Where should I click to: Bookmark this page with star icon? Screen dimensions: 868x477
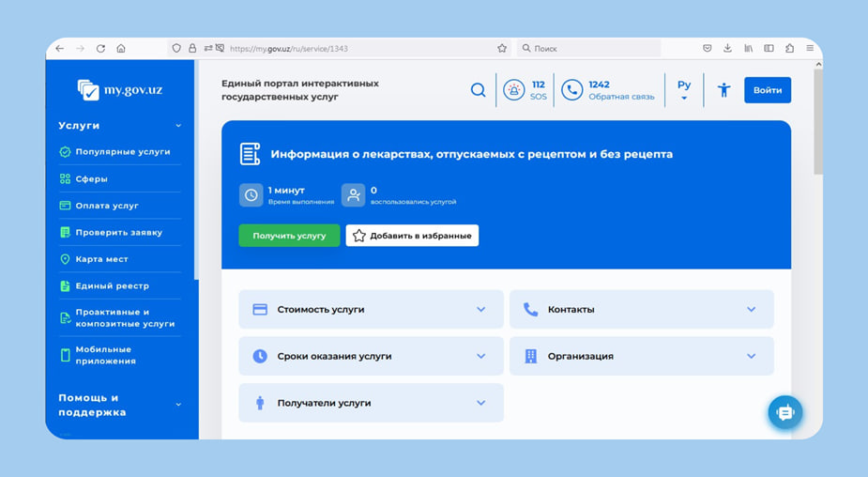tap(502, 49)
